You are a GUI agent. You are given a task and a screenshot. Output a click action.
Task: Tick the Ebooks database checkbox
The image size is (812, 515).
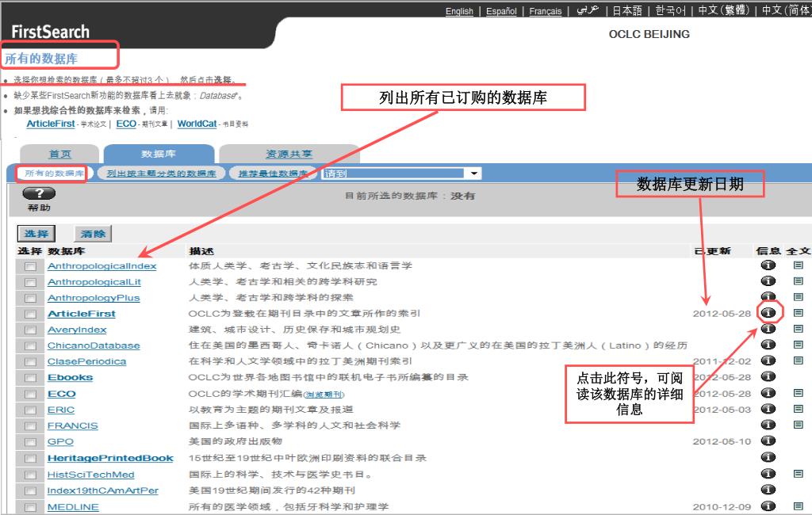click(31, 379)
